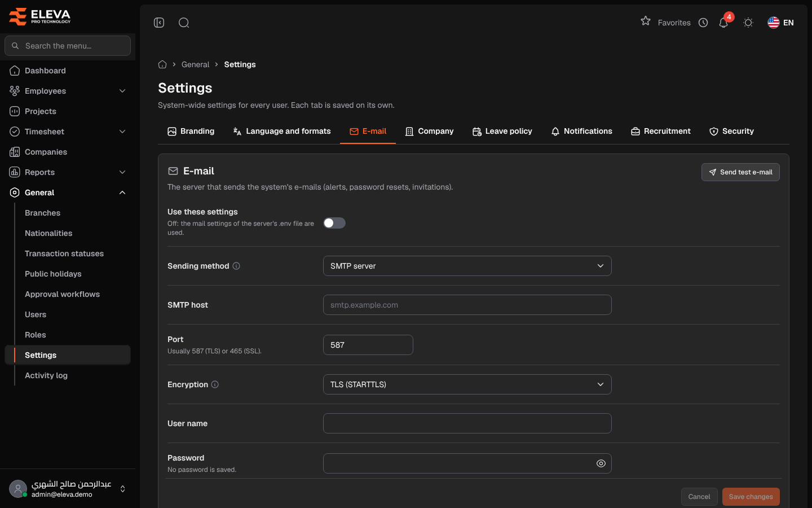Viewport: 812px width, 508px height.
Task: Open the Recruitment tab
Action: 661,131
